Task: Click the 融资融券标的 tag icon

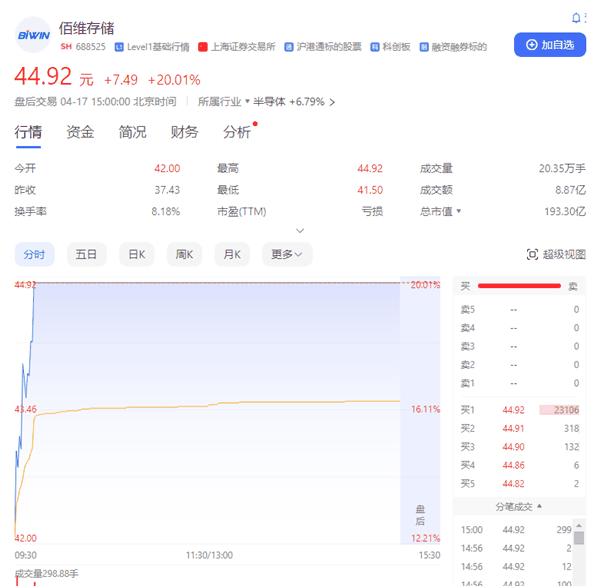Action: point(424,47)
